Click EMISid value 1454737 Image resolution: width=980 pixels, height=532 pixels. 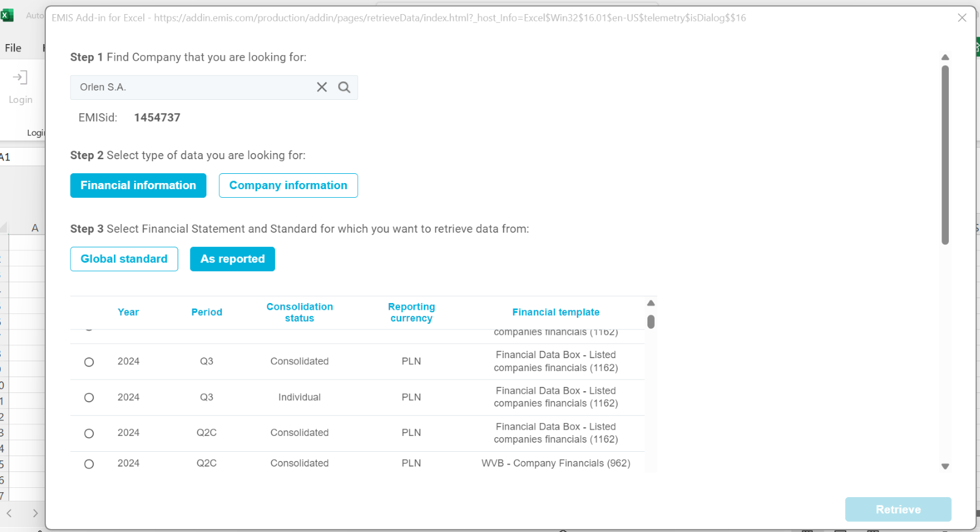point(157,118)
